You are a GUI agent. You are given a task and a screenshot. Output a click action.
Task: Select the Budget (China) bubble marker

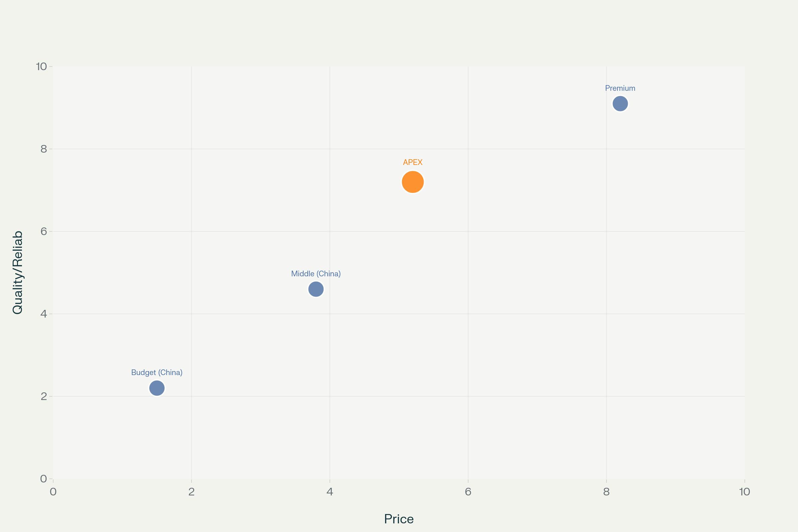click(x=157, y=388)
